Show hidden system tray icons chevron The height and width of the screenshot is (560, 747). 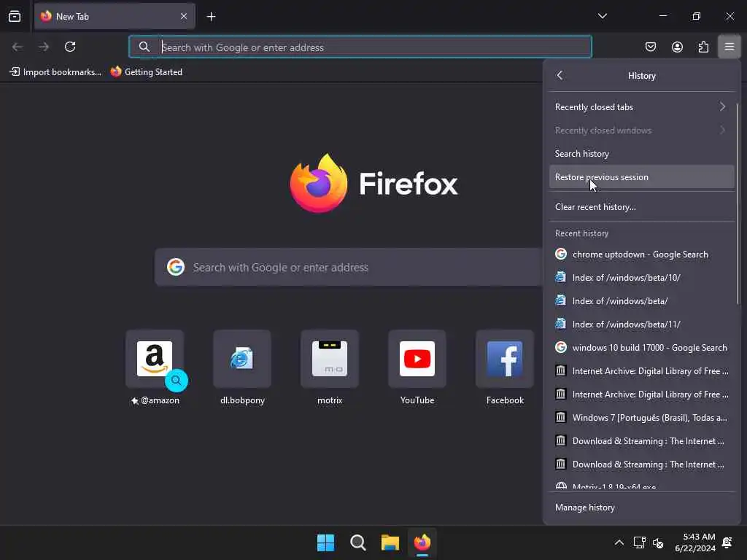[619, 542]
